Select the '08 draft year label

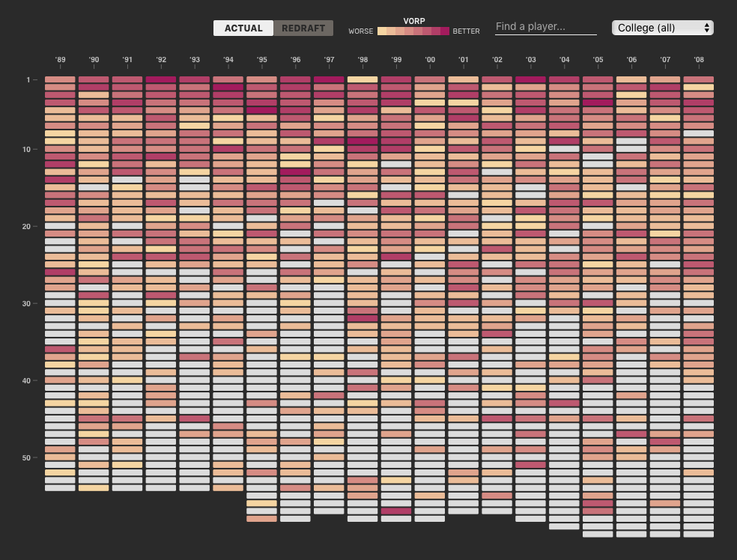(699, 60)
